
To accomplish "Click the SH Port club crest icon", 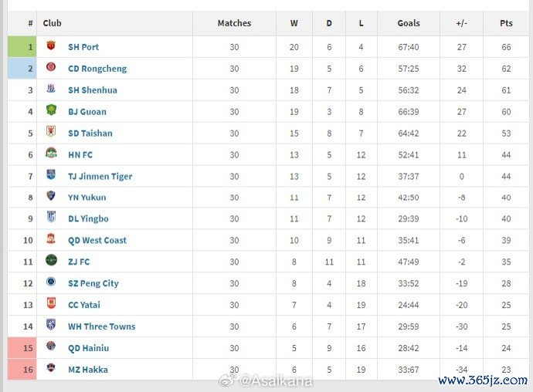I will pos(51,46).
